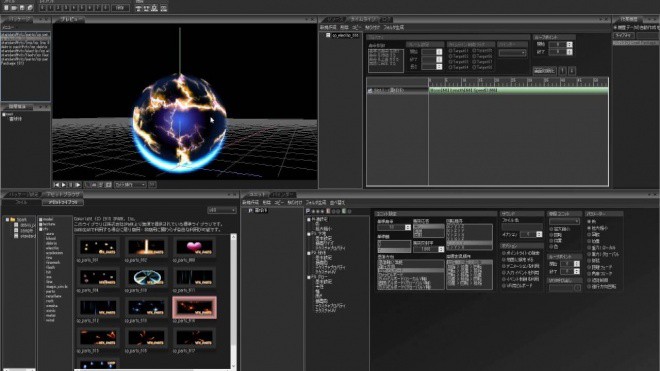Switch to the timeline tab in the upper panel
Screen dimensions: 660x371
tap(364, 19)
